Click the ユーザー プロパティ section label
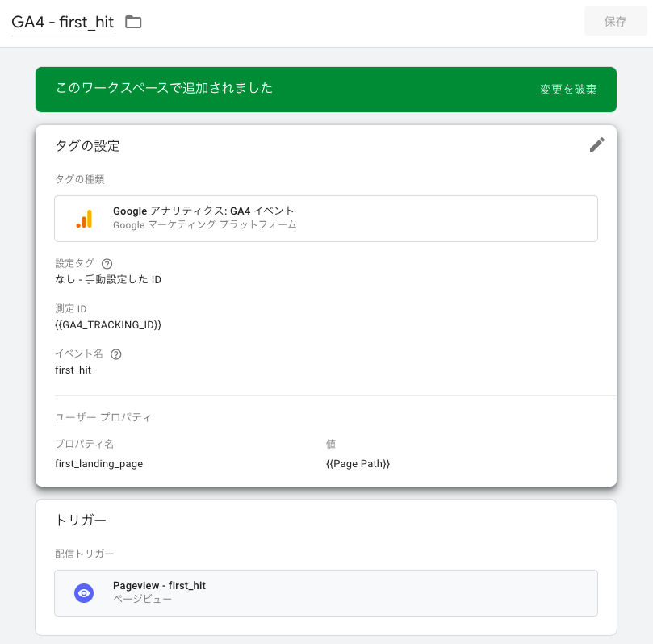 click(x=103, y=417)
